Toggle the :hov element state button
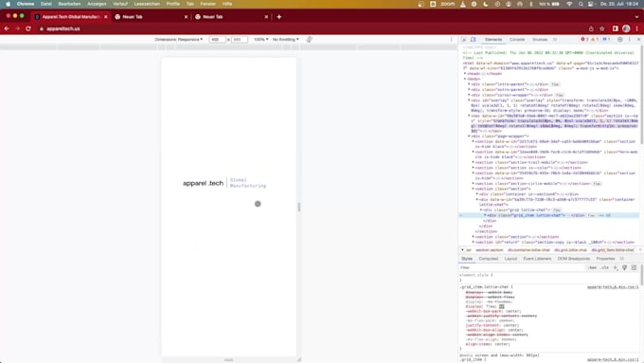The height and width of the screenshot is (363, 644). point(592,267)
